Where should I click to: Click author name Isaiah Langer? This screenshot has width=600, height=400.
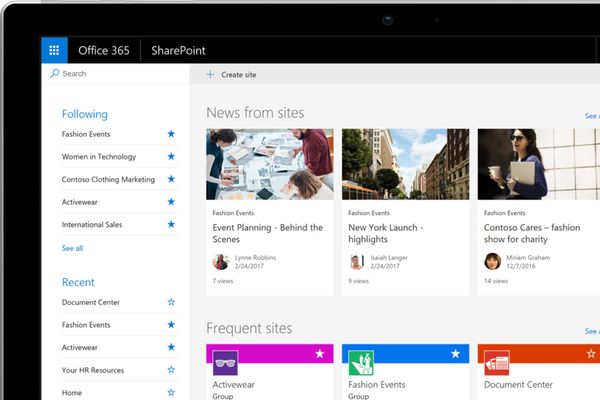tap(389, 258)
